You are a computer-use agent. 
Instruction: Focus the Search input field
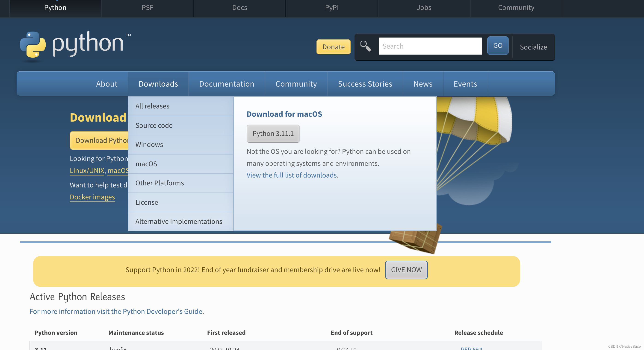click(430, 46)
